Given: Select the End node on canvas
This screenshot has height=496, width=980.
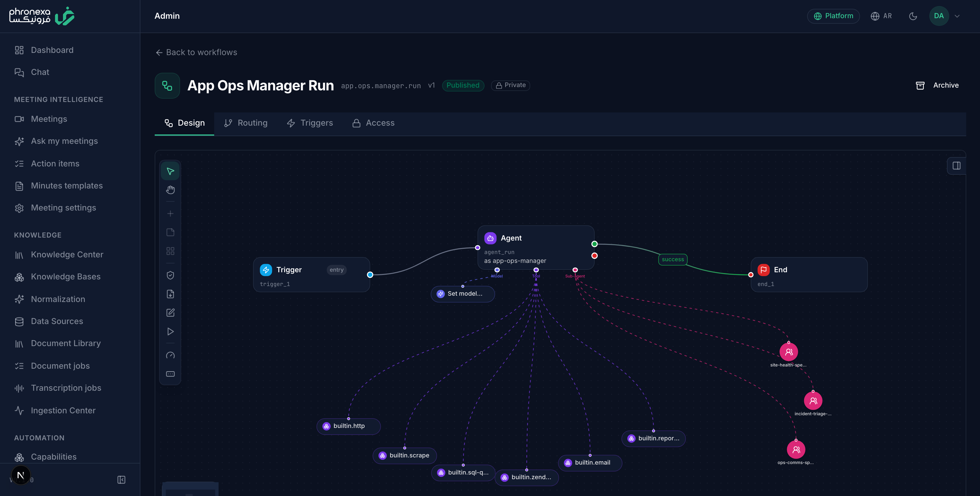Looking at the screenshot, I should tap(809, 275).
